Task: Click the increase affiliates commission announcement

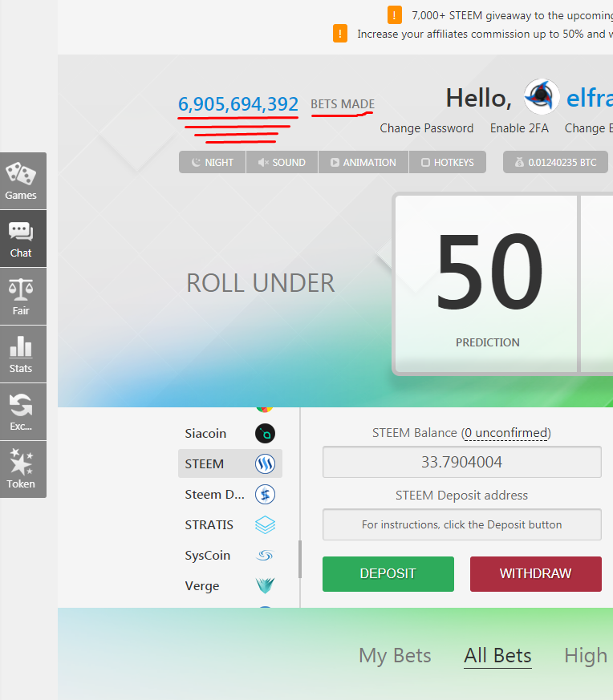Action: pos(485,34)
